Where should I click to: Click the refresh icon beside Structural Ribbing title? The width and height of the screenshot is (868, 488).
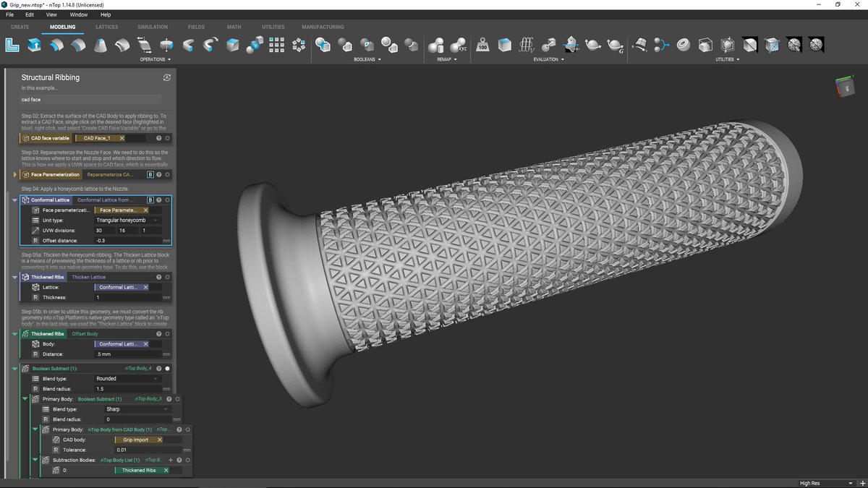pos(167,77)
